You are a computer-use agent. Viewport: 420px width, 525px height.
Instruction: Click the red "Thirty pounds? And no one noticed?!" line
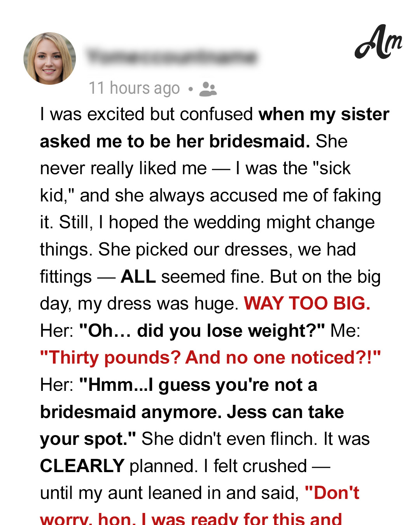click(210, 358)
